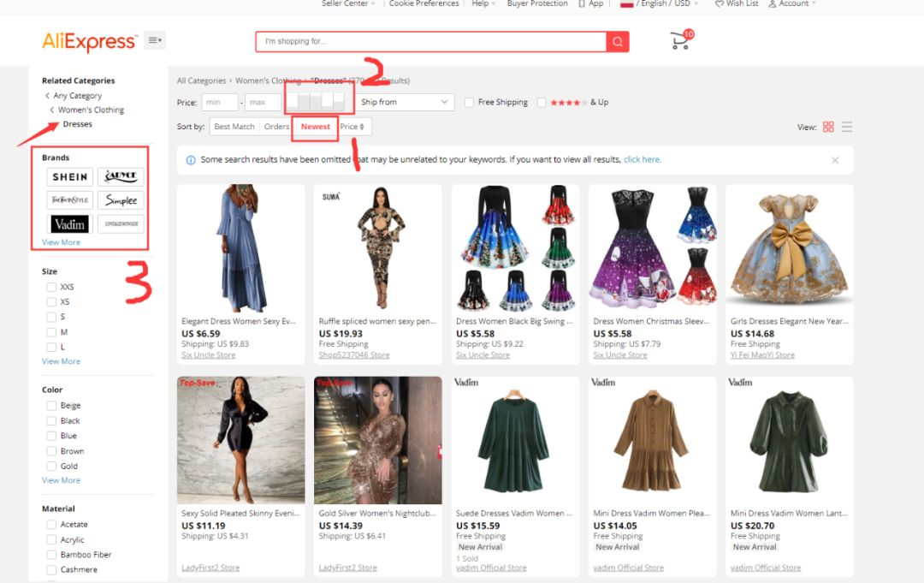Go back to Any Category

coord(77,96)
